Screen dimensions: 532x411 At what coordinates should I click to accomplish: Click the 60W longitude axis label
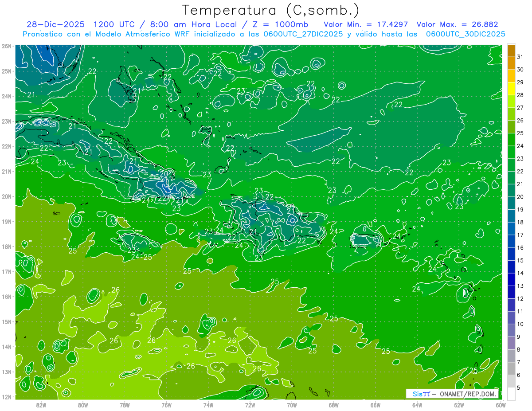(501, 404)
